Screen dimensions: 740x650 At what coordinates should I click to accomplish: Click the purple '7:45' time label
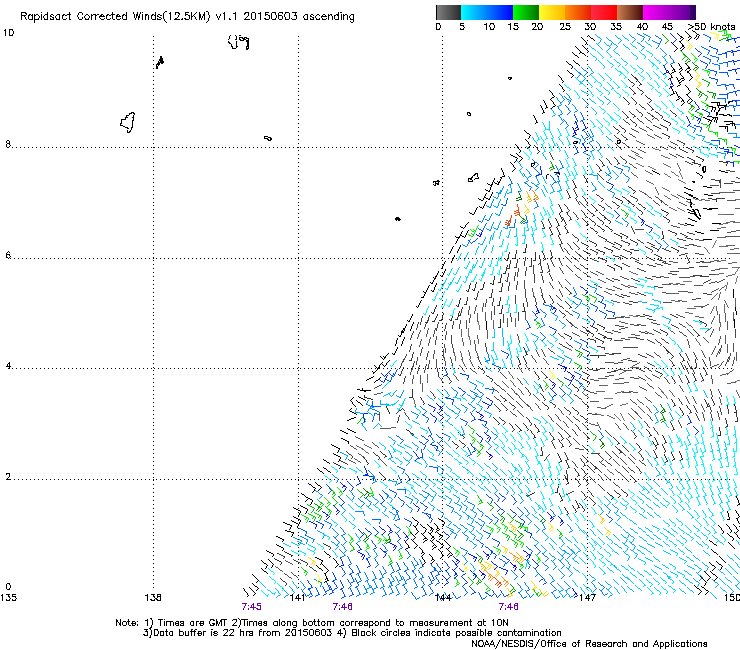252,607
